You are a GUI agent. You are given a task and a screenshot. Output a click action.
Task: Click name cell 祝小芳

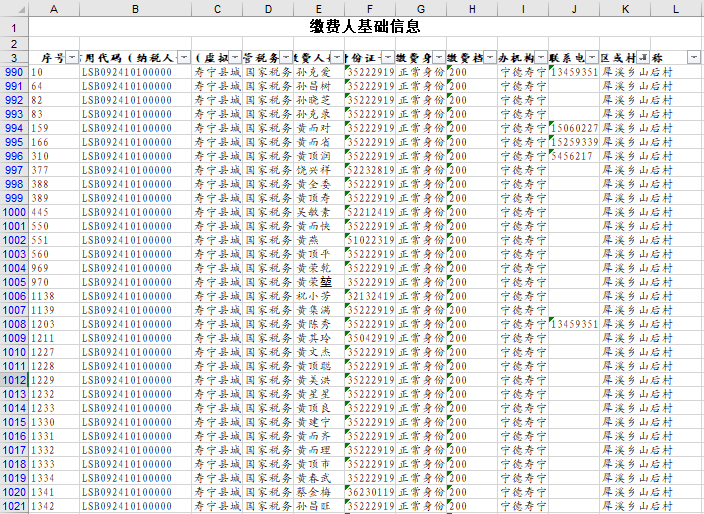tap(319, 296)
